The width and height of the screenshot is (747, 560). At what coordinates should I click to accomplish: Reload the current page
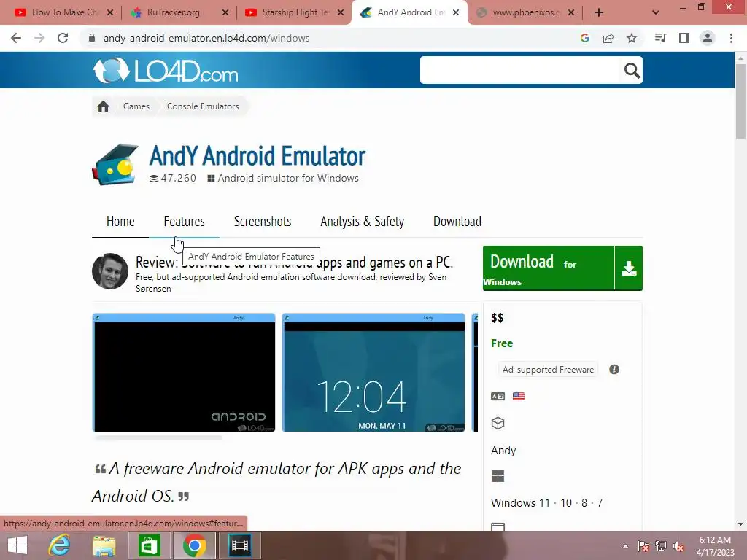[x=63, y=38]
